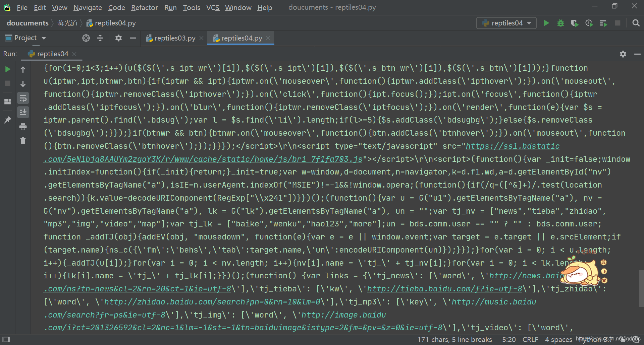Close the reptiles03.py tab

(x=201, y=38)
